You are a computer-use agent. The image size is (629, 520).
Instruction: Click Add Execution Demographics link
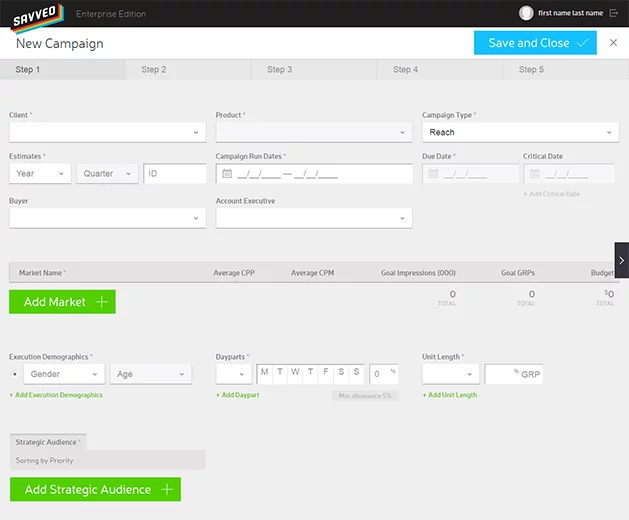[x=56, y=395]
